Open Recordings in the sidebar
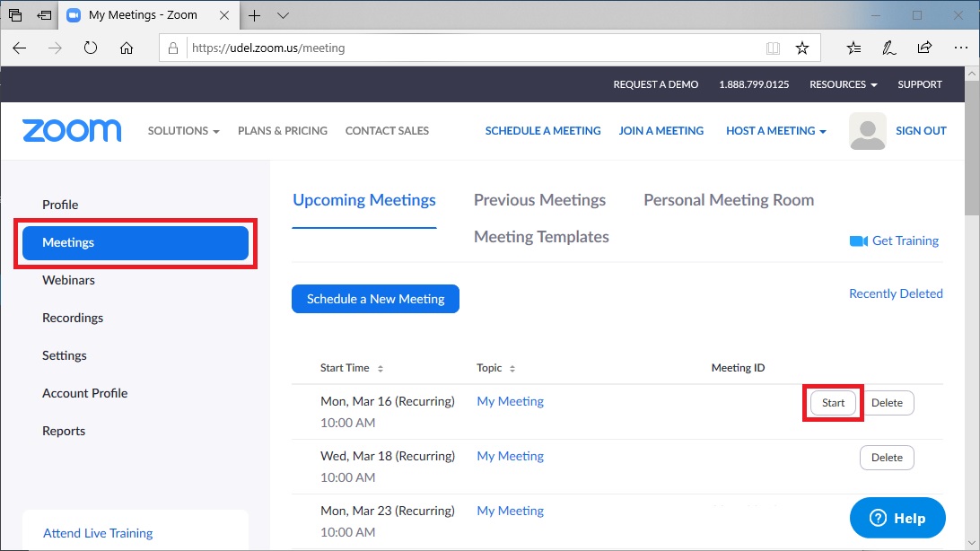The image size is (980, 551). pos(73,318)
